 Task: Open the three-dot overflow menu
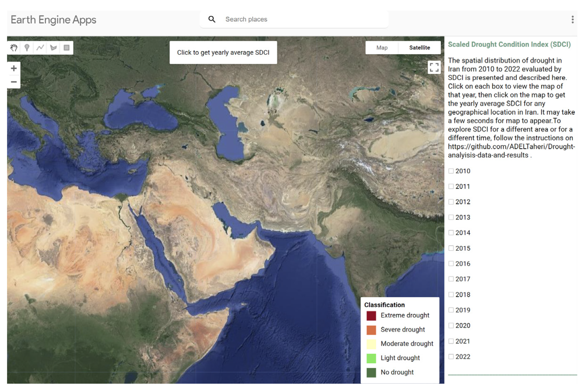pos(573,19)
